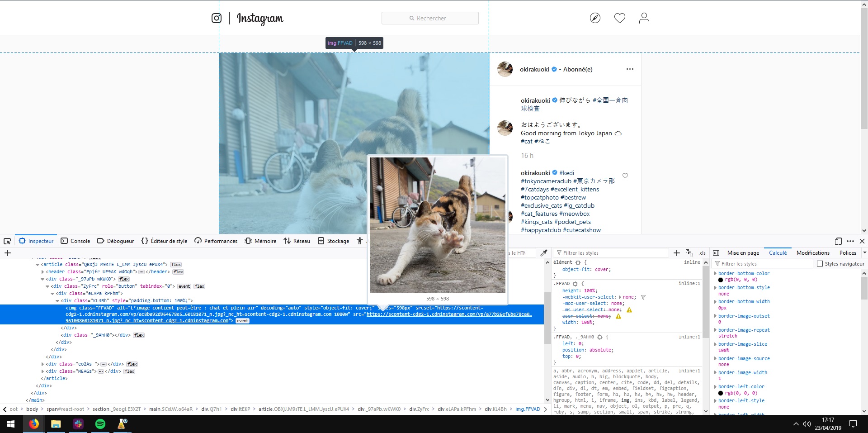The image size is (868, 433).
Task: Expand the eo2As div node
Action: [42, 364]
